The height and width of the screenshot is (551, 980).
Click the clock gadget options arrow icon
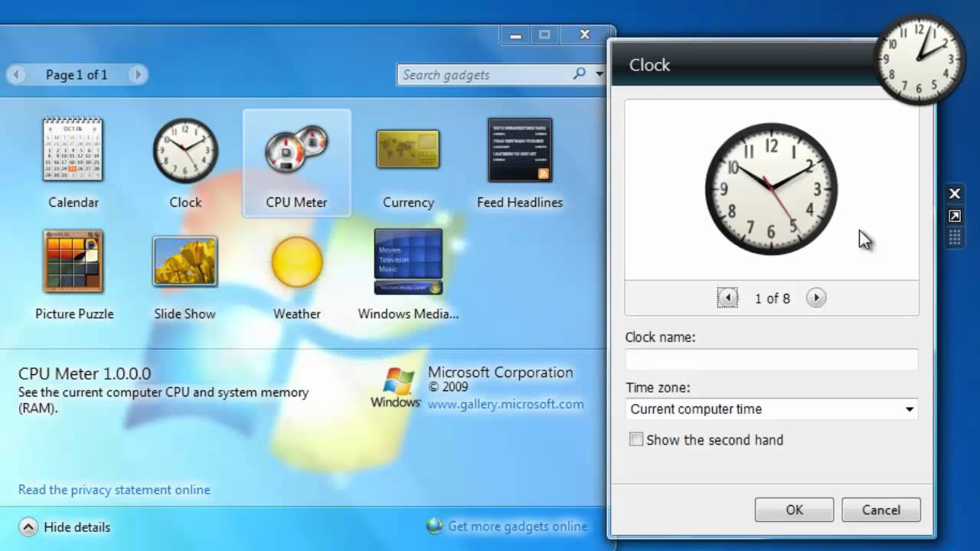pyautogui.click(x=955, y=217)
